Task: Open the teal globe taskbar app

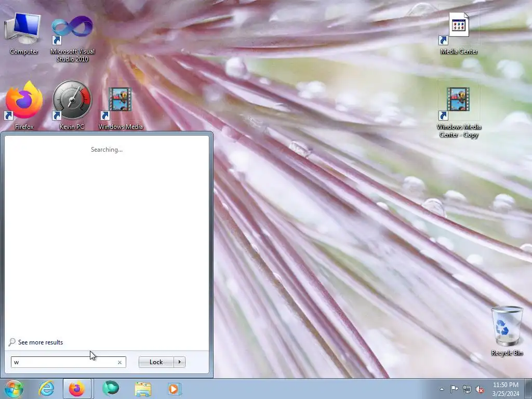Action: [x=111, y=389]
